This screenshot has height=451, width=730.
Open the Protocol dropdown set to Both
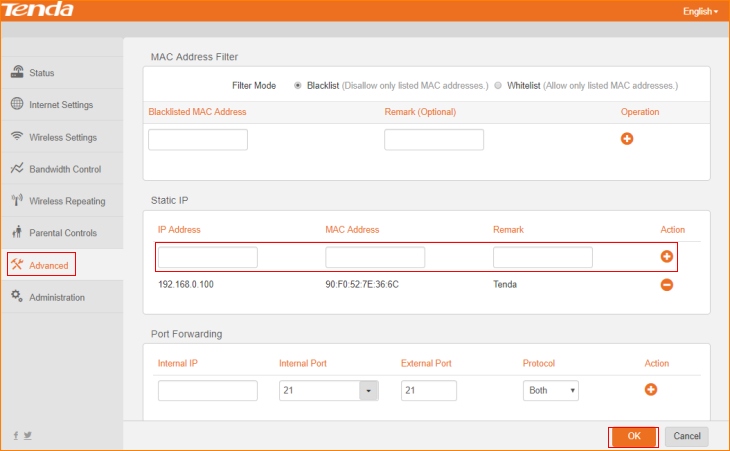551,391
